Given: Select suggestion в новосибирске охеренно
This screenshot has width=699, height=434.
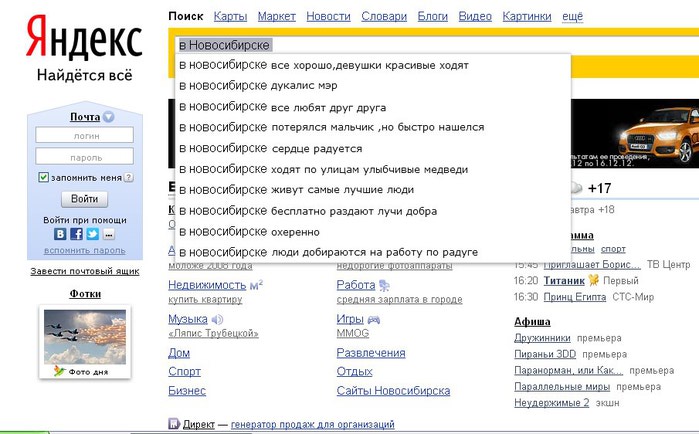Looking at the screenshot, I should [373, 232].
